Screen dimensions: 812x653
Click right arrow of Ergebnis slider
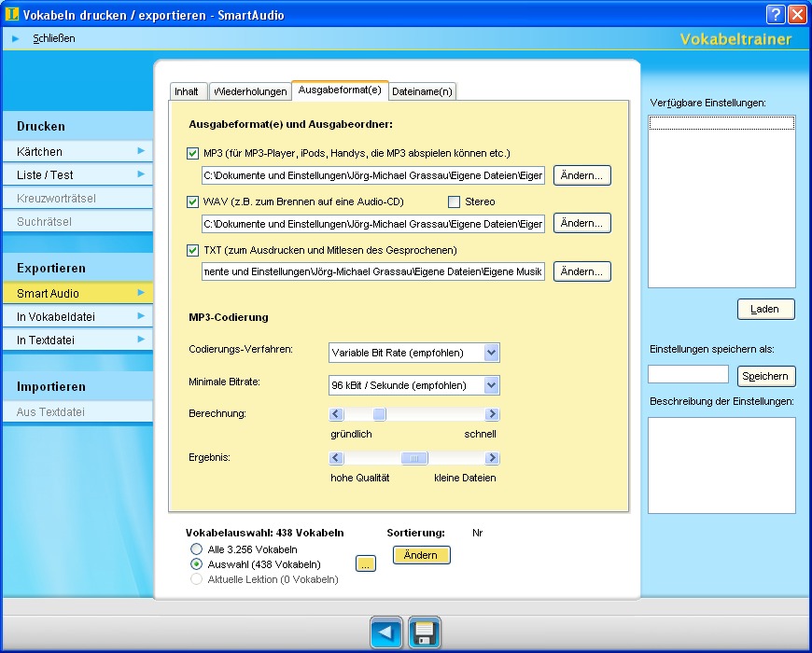coord(492,458)
